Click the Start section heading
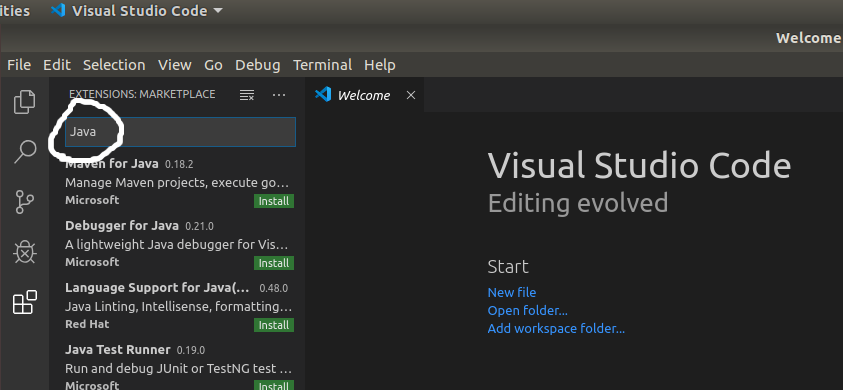The image size is (843, 390). tap(508, 266)
